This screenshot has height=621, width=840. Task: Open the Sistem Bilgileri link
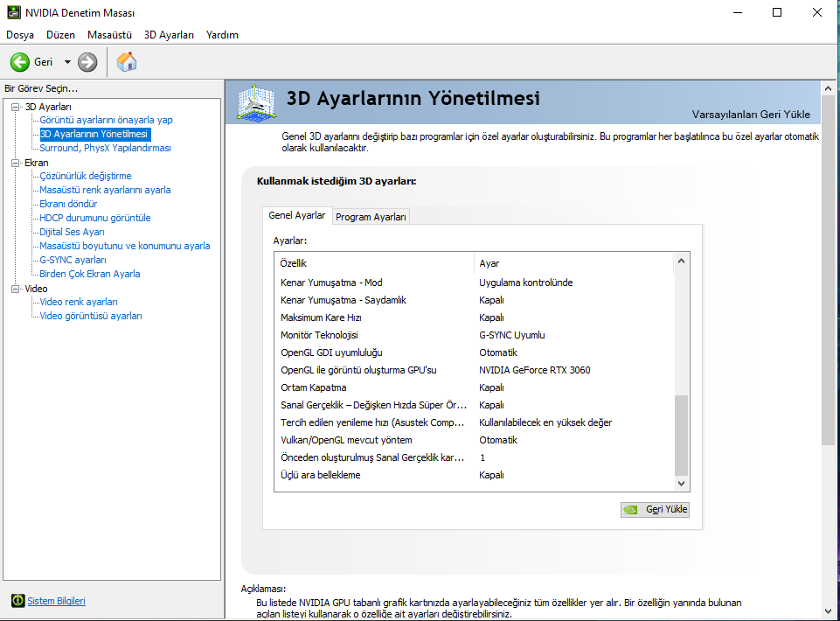[56, 601]
